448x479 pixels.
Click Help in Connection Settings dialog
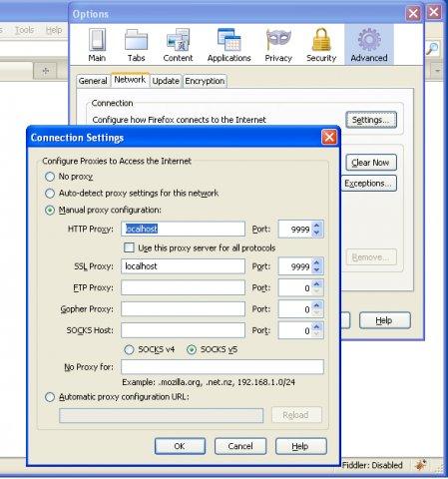coord(301,446)
